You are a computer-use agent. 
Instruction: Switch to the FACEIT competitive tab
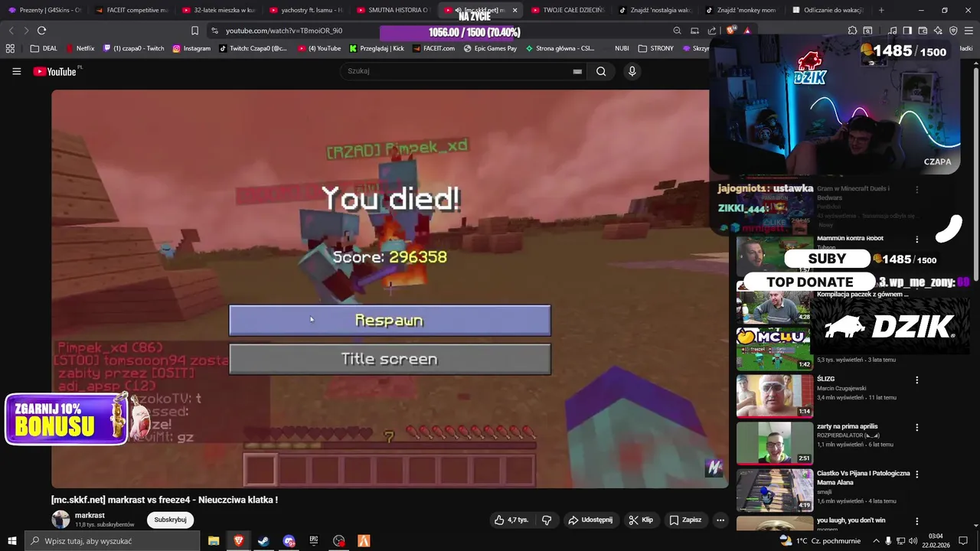(x=132, y=10)
